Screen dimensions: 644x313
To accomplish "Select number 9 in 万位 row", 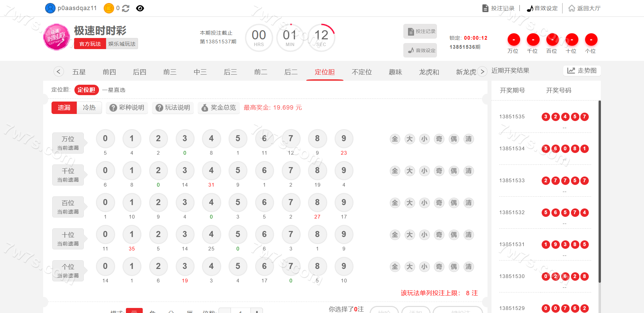I will 343,139.
